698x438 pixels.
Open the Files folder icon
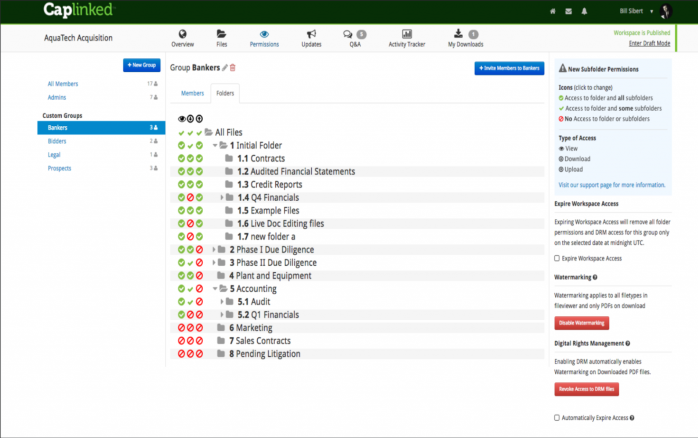tap(221, 34)
